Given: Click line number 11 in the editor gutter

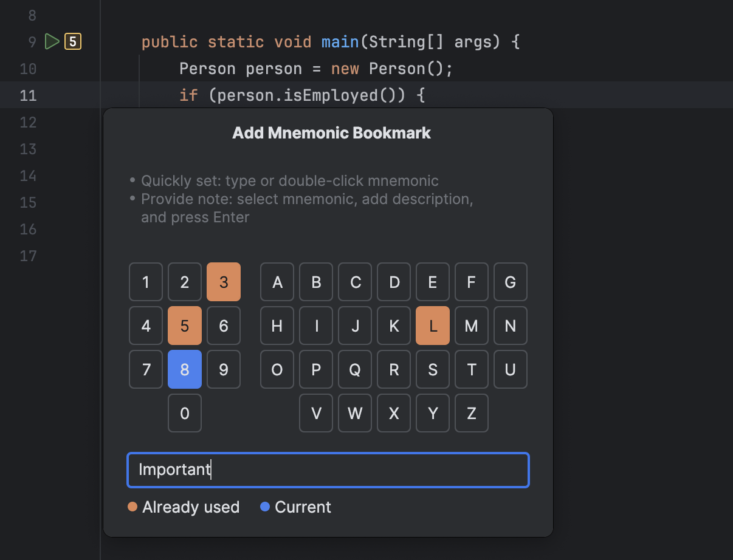Looking at the screenshot, I should coord(28,95).
